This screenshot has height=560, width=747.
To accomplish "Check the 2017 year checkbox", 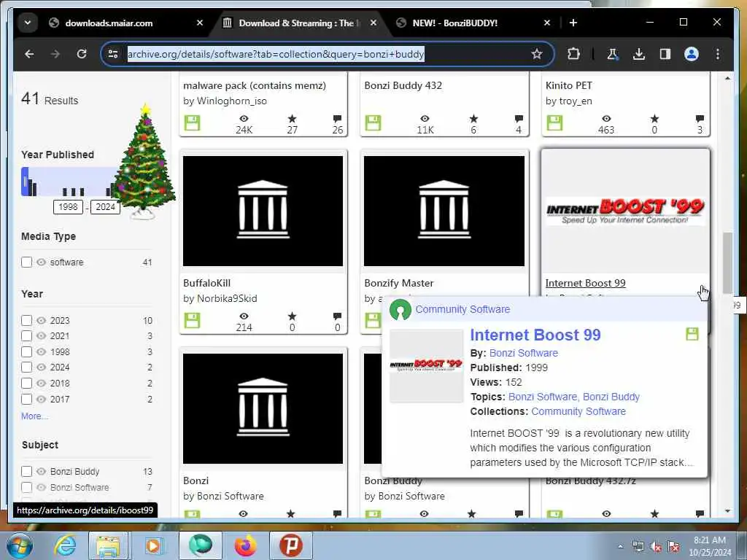I will point(27,399).
